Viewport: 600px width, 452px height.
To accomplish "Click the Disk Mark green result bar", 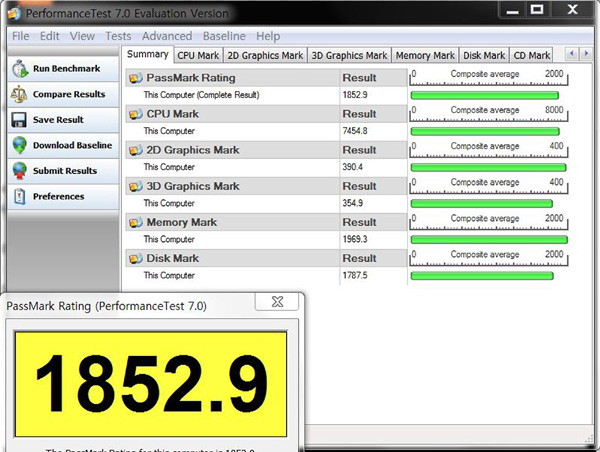I will [482, 276].
